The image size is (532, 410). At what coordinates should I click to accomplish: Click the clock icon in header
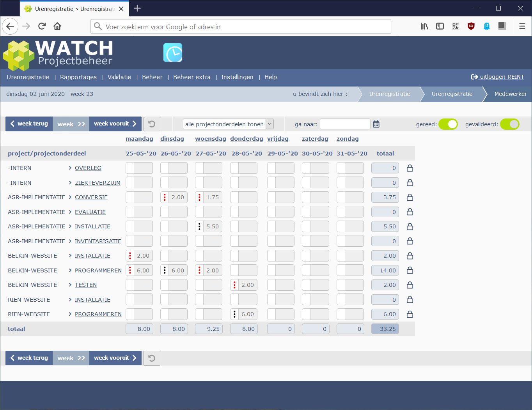[173, 53]
